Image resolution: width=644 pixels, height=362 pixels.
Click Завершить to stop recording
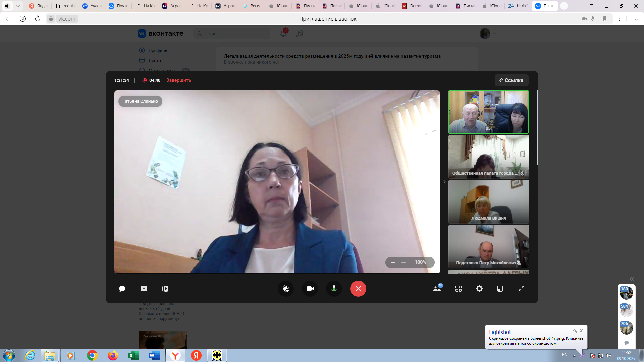pos(178,80)
